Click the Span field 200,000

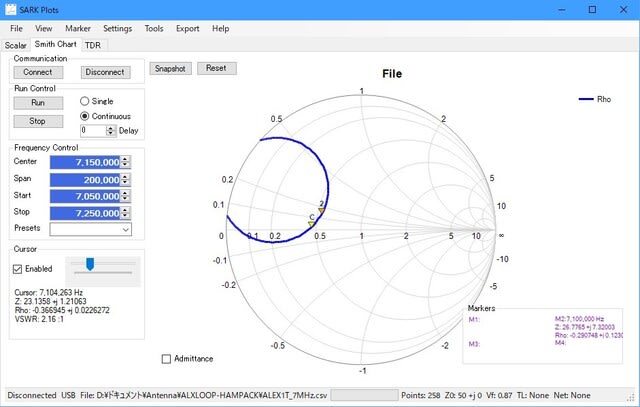click(85, 180)
